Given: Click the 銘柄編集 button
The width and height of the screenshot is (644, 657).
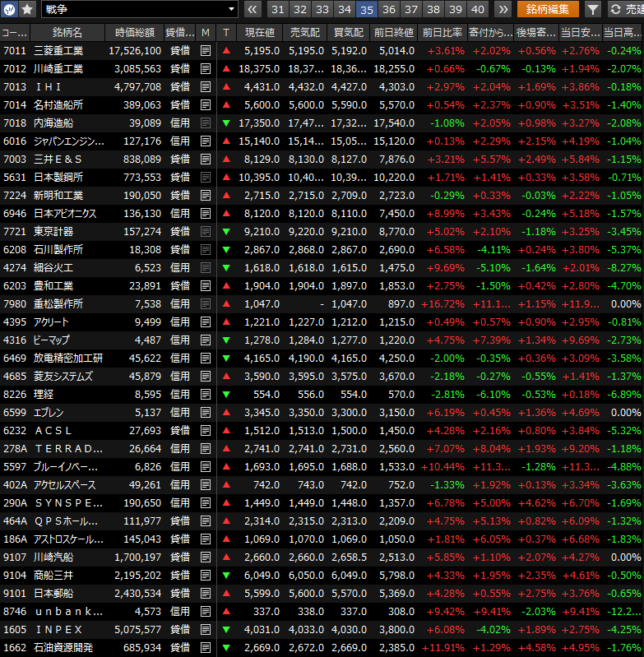Looking at the screenshot, I should [x=548, y=10].
